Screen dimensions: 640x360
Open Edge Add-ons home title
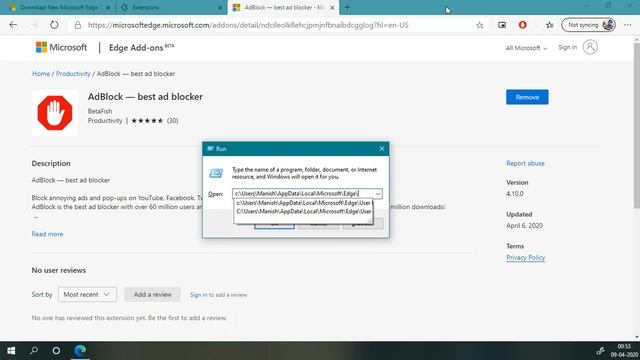click(141, 48)
